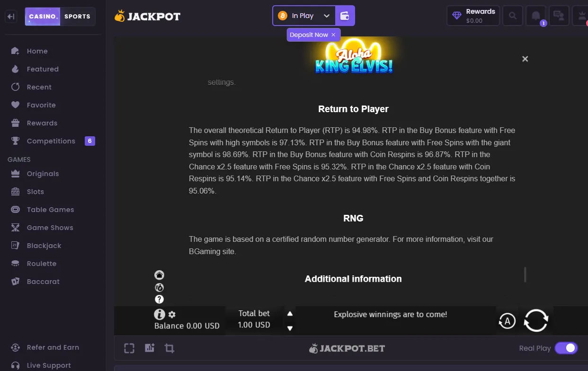This screenshot has height=371, width=588.
Task: Enter fullscreen mode icon
Action: coord(129,349)
